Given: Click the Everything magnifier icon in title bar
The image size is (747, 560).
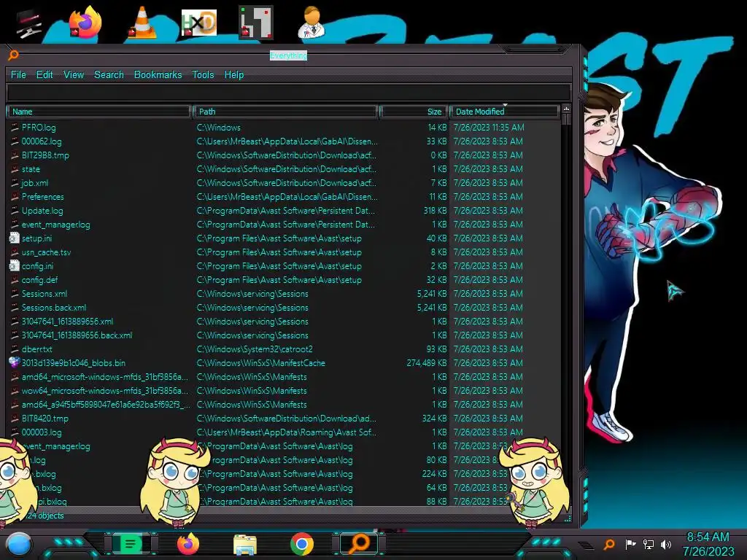Looking at the screenshot, I should 13,55.
